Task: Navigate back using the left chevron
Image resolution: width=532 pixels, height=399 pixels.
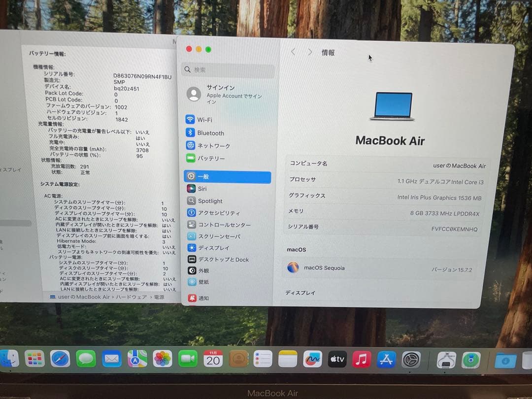Action: [x=294, y=51]
